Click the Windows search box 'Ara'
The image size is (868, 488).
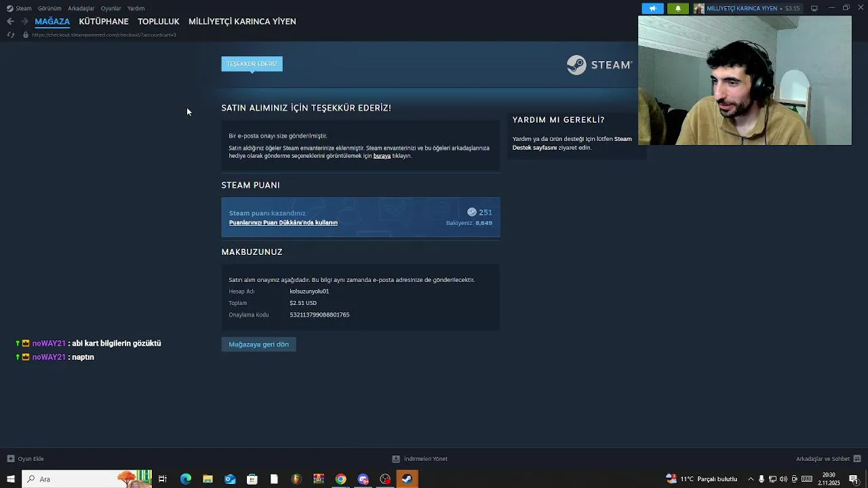pos(87,479)
